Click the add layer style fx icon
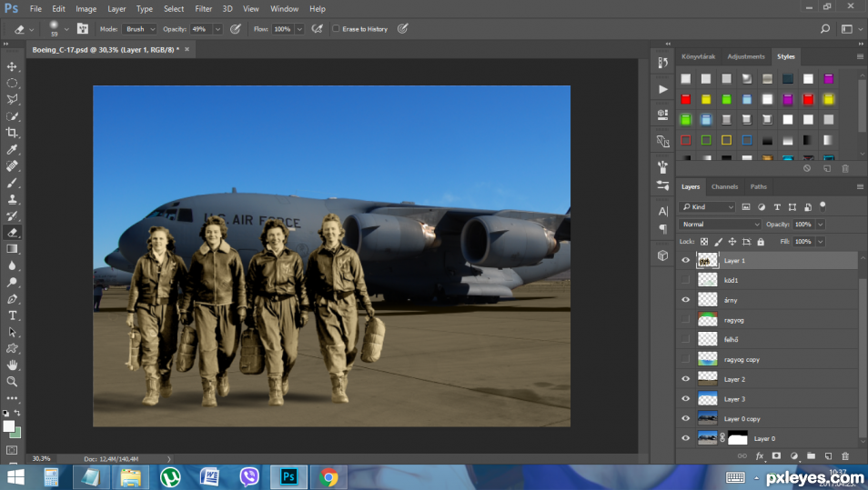The width and height of the screenshot is (868, 490). (760, 455)
